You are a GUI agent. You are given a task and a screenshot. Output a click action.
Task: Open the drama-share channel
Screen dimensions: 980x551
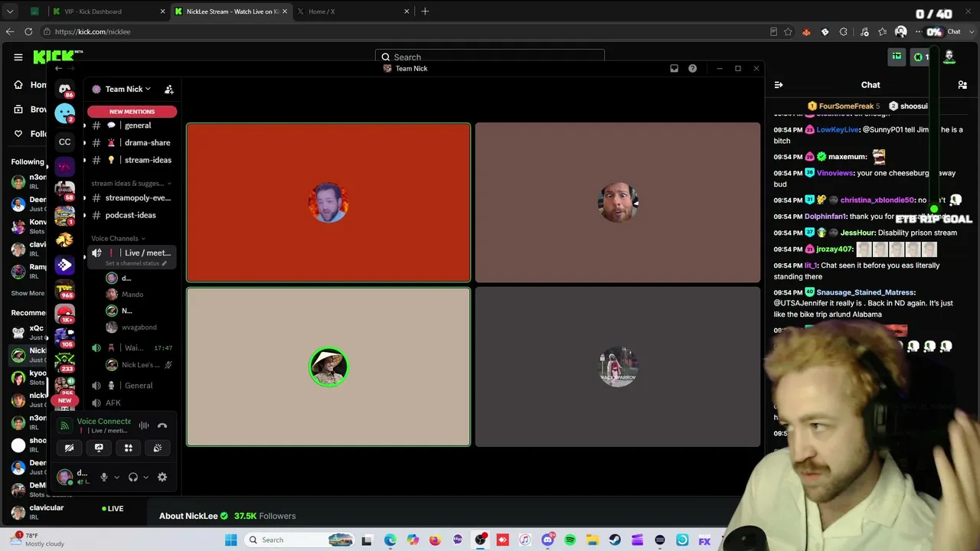coord(132,142)
